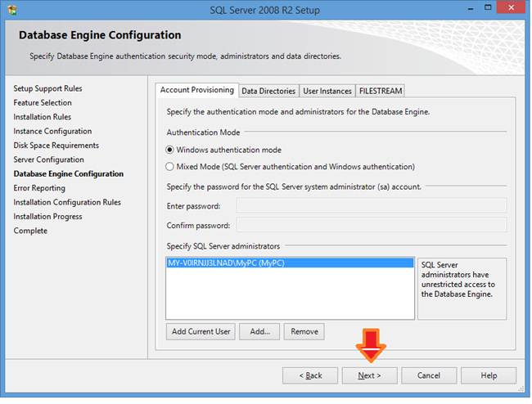Maximize the SQL Server Setup window

click(x=488, y=7)
